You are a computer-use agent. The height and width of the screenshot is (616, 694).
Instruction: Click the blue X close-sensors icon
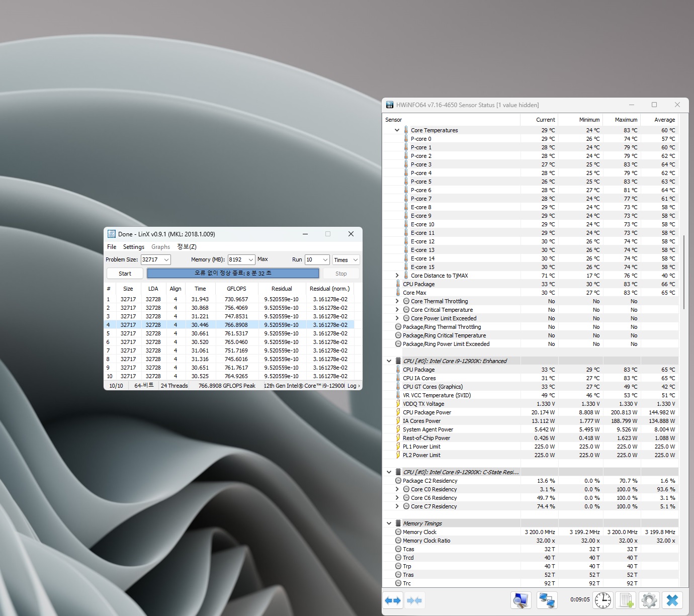coord(672,600)
